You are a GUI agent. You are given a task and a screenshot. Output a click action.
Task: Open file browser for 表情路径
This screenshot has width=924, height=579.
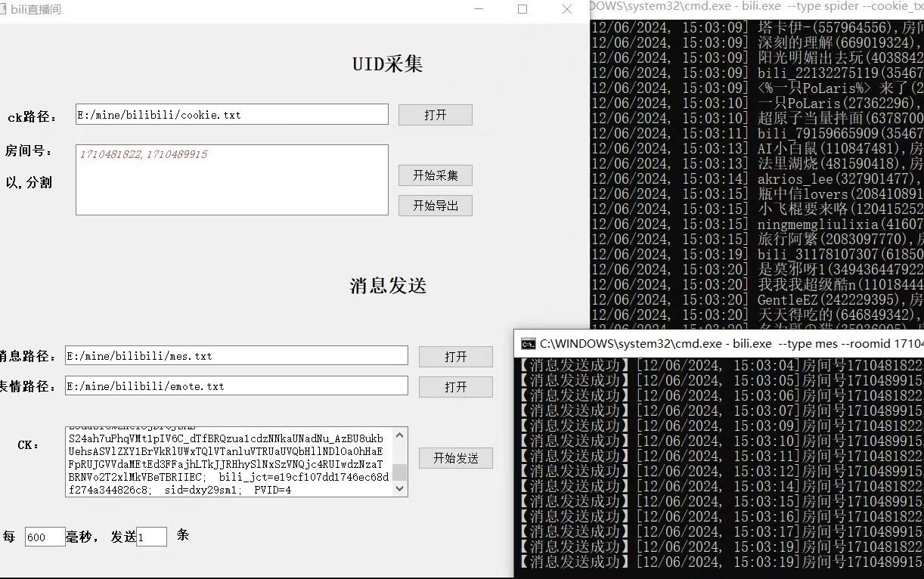click(456, 387)
